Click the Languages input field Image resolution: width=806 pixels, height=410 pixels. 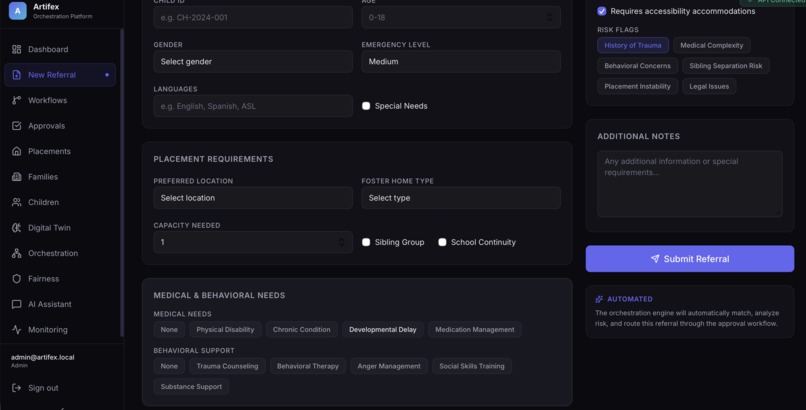click(253, 106)
